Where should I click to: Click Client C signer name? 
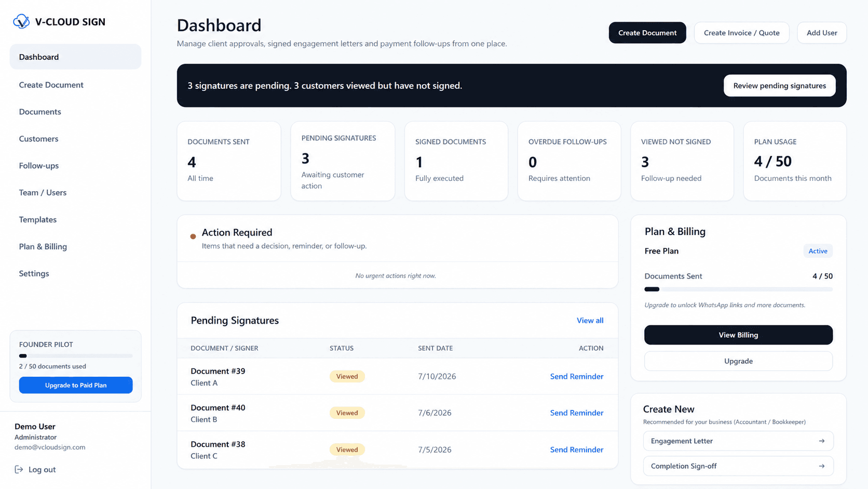(204, 456)
